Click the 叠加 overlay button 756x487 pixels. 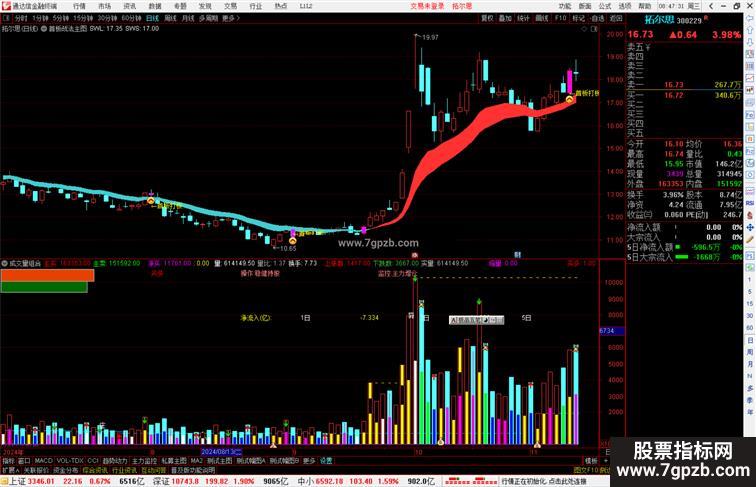tap(505, 18)
